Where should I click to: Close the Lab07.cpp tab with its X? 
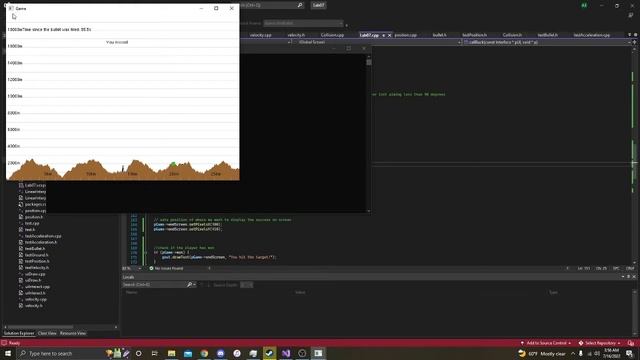click(389, 36)
